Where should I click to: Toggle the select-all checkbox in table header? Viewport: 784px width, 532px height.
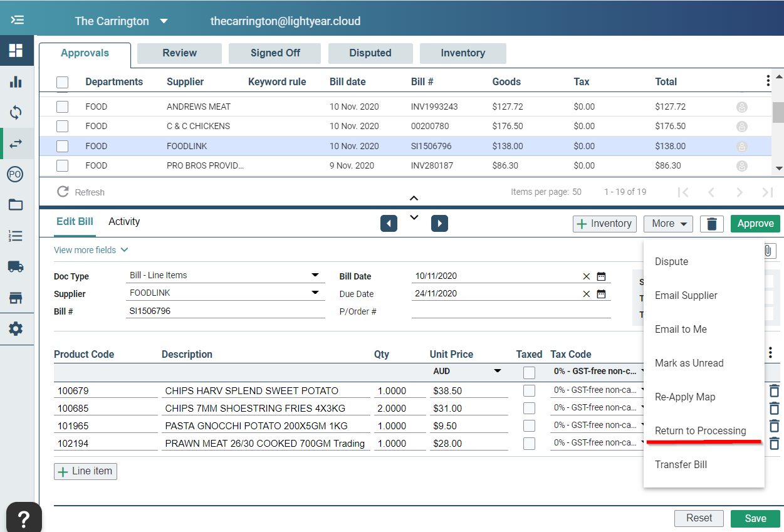(62, 82)
